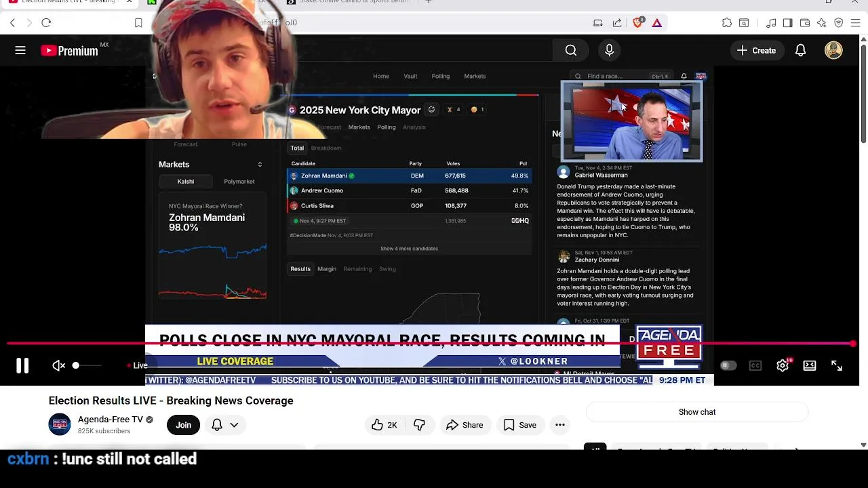Click the scrollbar up arrow
Viewport: 868px width, 488px height.
[863, 39]
